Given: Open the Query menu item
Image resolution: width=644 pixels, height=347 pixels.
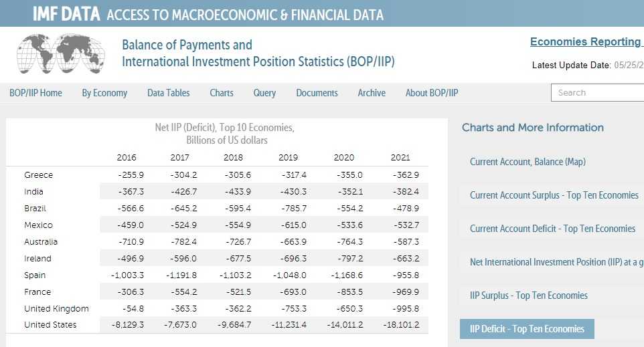Looking at the screenshot, I should 264,93.
